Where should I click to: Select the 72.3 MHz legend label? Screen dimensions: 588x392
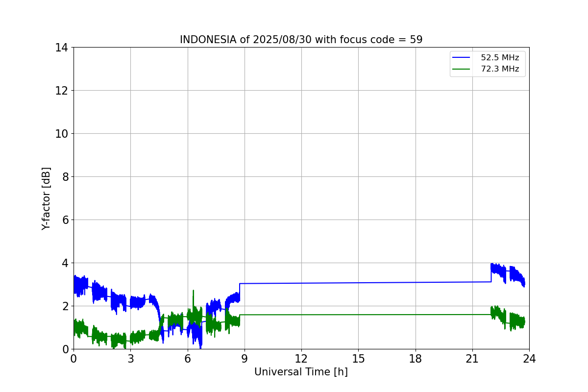point(500,69)
